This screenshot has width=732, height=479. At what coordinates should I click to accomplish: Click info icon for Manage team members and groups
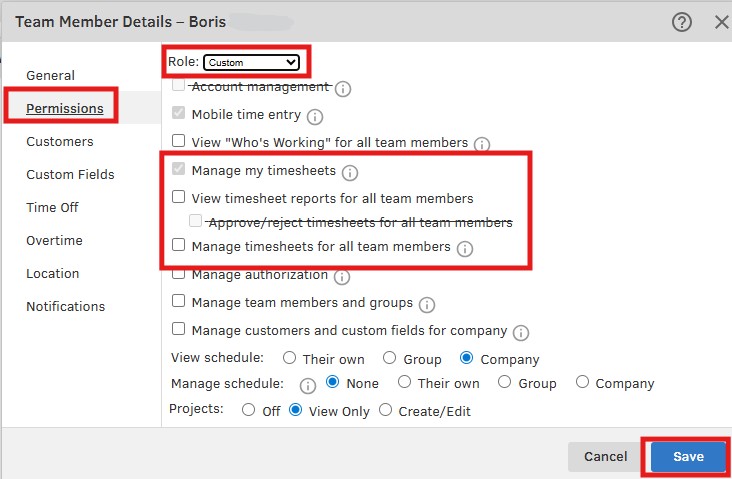[x=427, y=304]
